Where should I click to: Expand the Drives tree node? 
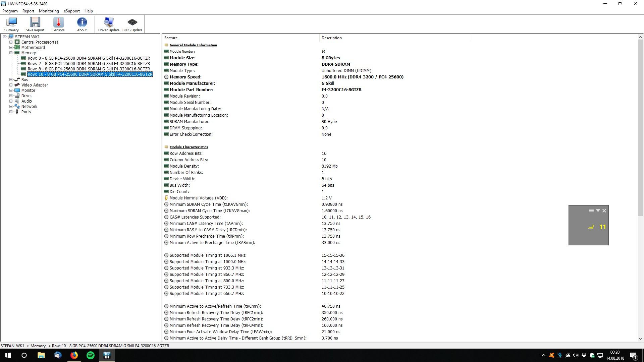tap(11, 96)
